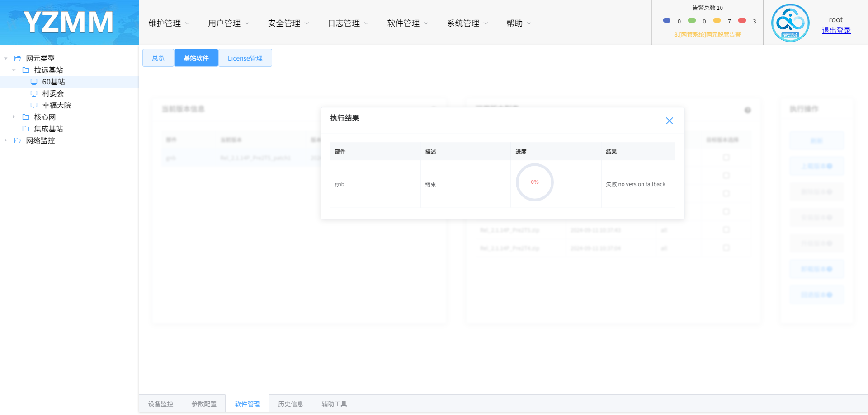Select the monitor icon of 幸福大院
This screenshot has height=415, width=868.
(x=34, y=105)
